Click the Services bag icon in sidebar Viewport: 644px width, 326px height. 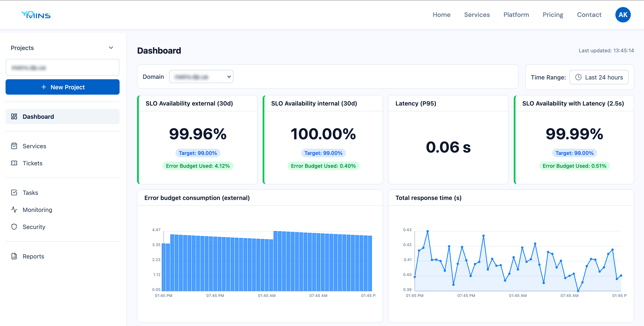tap(14, 146)
